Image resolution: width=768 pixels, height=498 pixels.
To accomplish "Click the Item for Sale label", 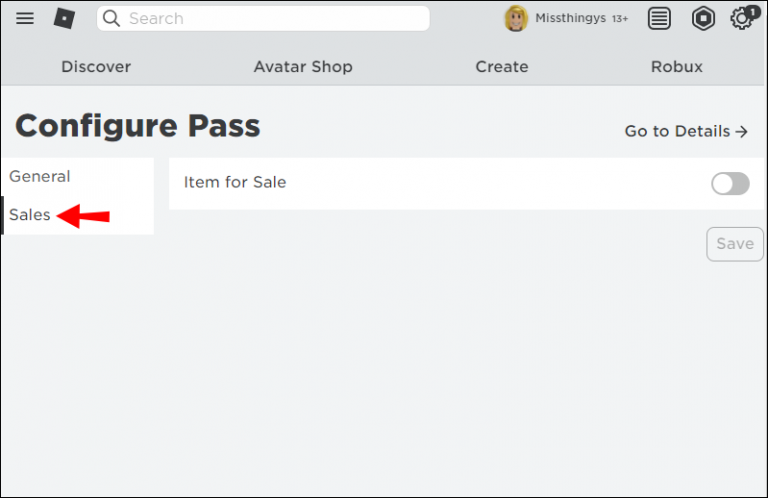I will [235, 183].
